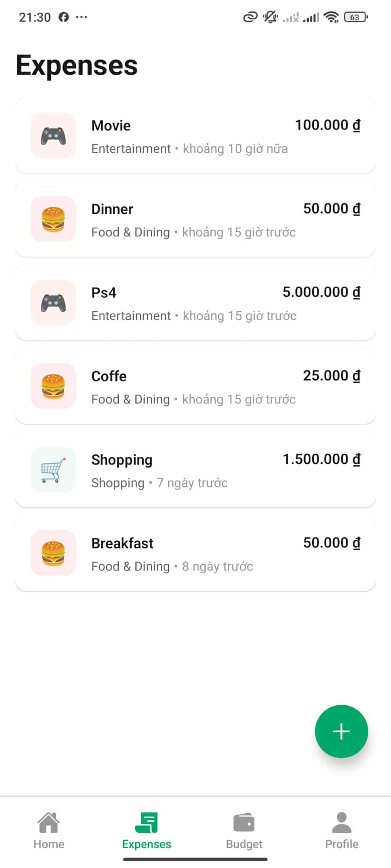
Task: Tap the green add expense button
Action: pos(341,731)
